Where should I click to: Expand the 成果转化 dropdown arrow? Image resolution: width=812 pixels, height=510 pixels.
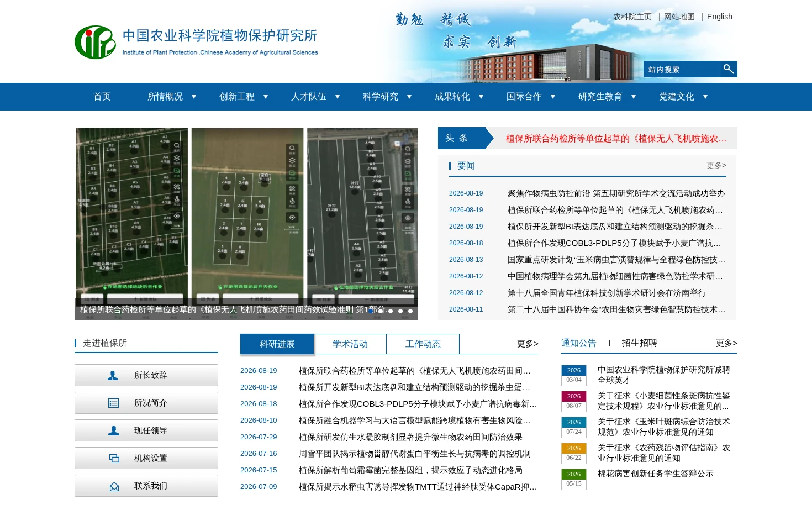point(481,97)
